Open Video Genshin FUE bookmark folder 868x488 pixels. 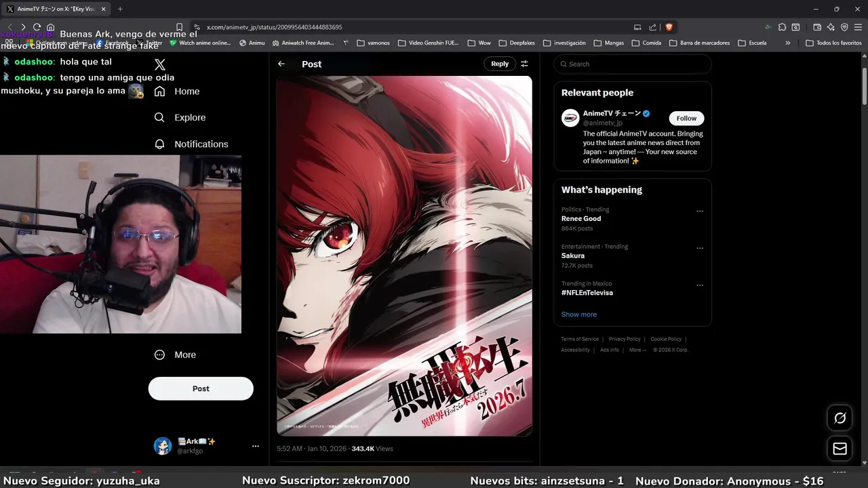[x=429, y=43]
